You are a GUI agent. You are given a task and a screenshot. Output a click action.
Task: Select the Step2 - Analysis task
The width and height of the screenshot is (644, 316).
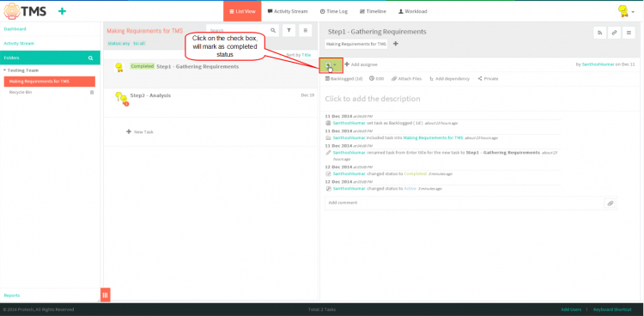(210, 103)
